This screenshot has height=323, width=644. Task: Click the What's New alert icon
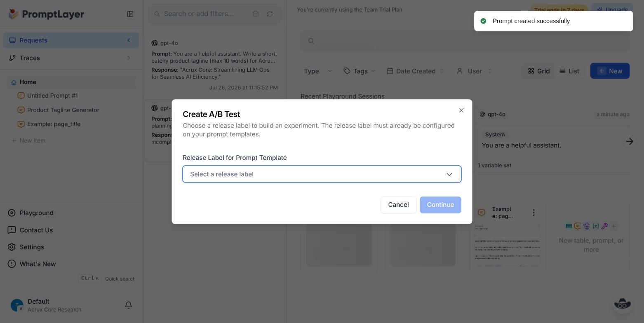click(x=12, y=264)
